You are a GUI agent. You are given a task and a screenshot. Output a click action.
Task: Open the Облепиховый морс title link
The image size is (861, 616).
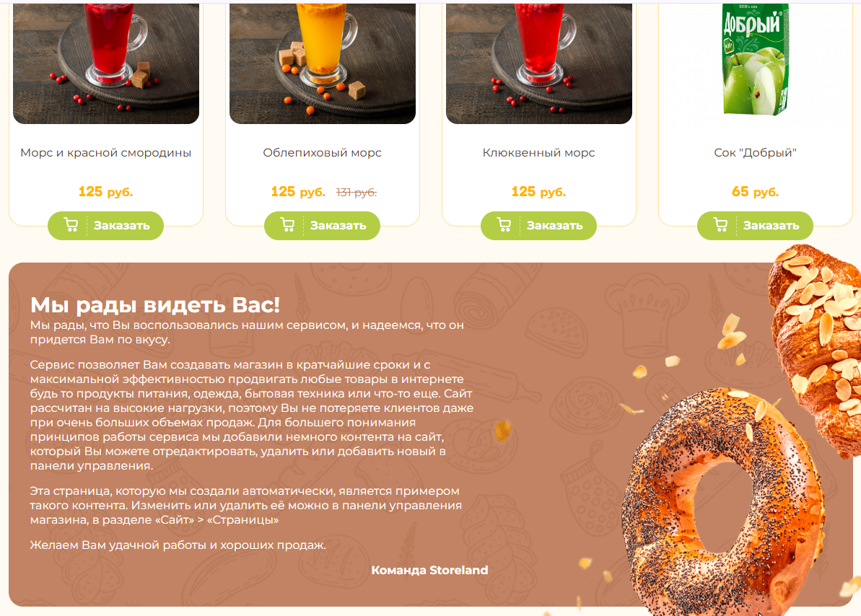323,153
